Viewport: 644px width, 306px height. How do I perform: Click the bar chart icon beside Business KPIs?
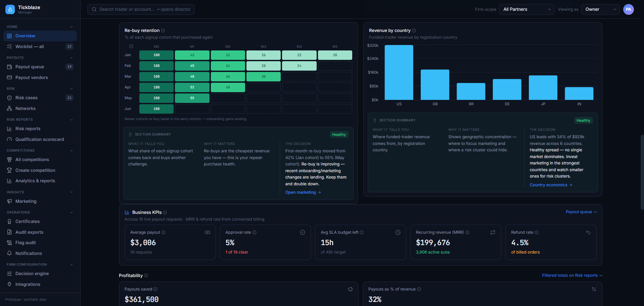127,213
